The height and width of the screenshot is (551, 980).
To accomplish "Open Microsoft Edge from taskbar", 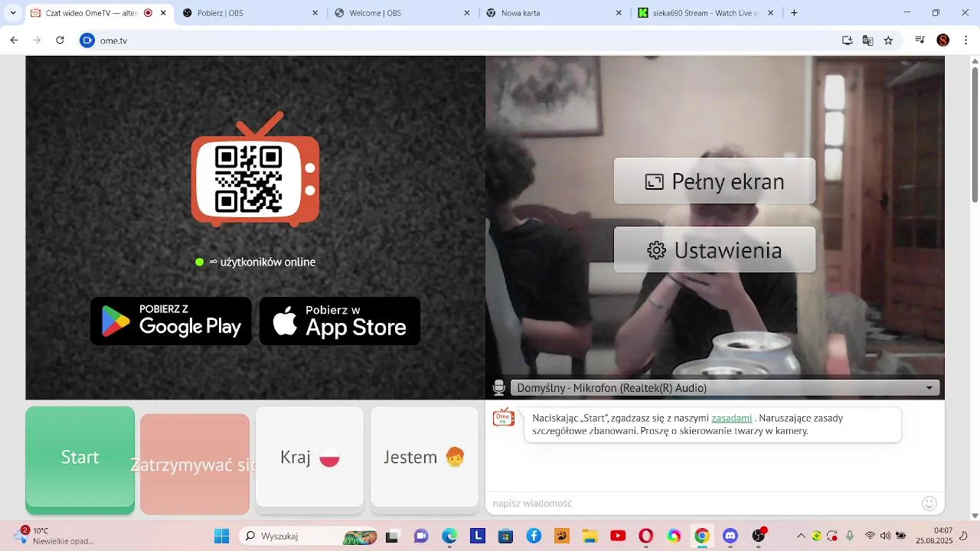I will [x=449, y=536].
